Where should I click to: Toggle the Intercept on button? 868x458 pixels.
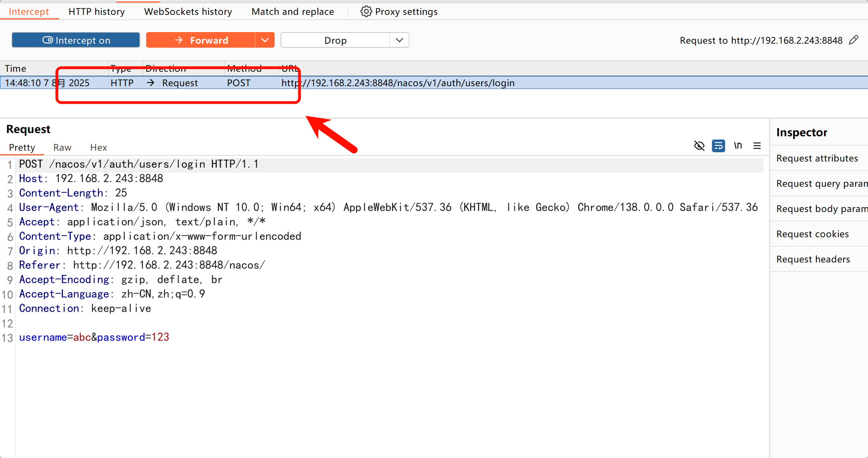(76, 40)
